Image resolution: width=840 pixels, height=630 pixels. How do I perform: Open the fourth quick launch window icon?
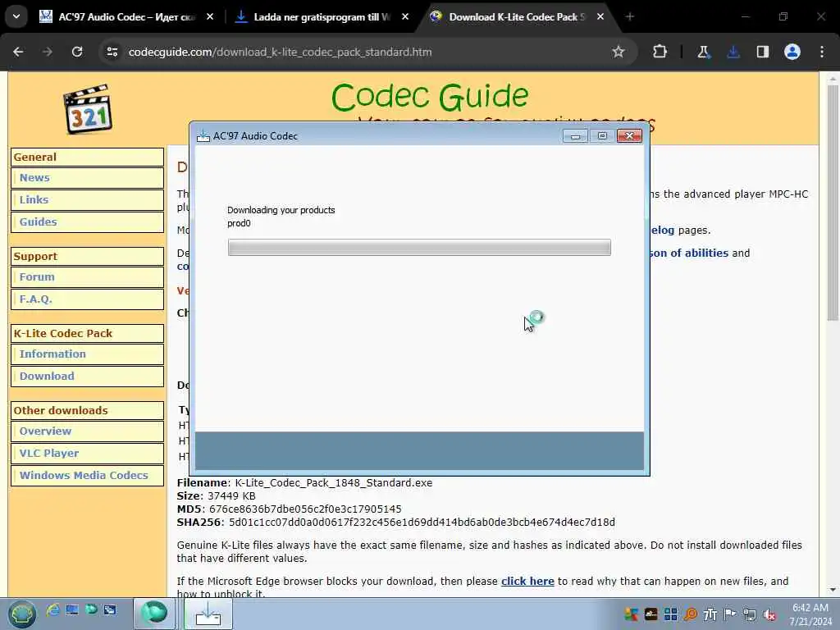[110, 609]
